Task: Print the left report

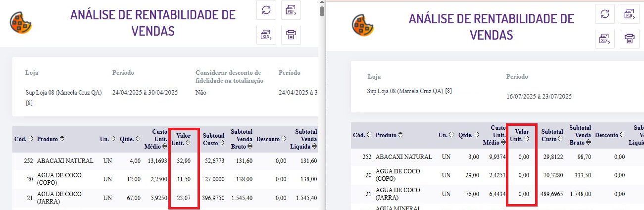Action: (291, 35)
